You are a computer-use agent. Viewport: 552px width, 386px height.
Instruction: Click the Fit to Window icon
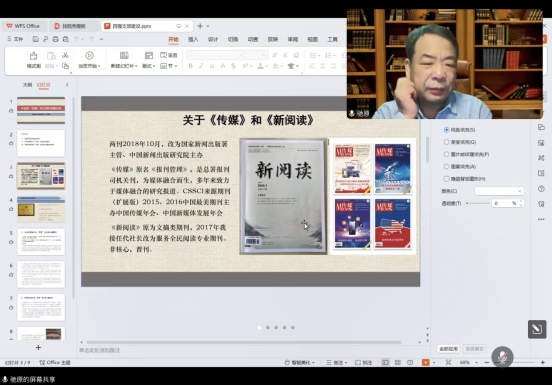pos(448,362)
